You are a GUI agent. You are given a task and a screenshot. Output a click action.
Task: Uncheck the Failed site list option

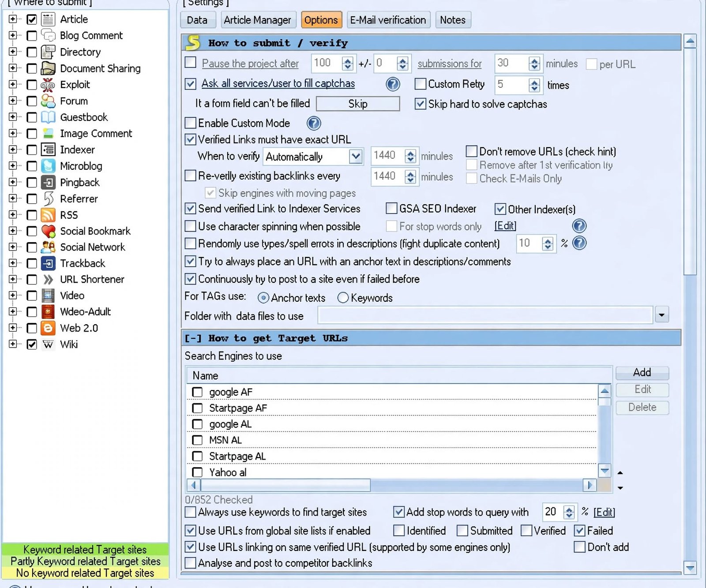coord(579,531)
